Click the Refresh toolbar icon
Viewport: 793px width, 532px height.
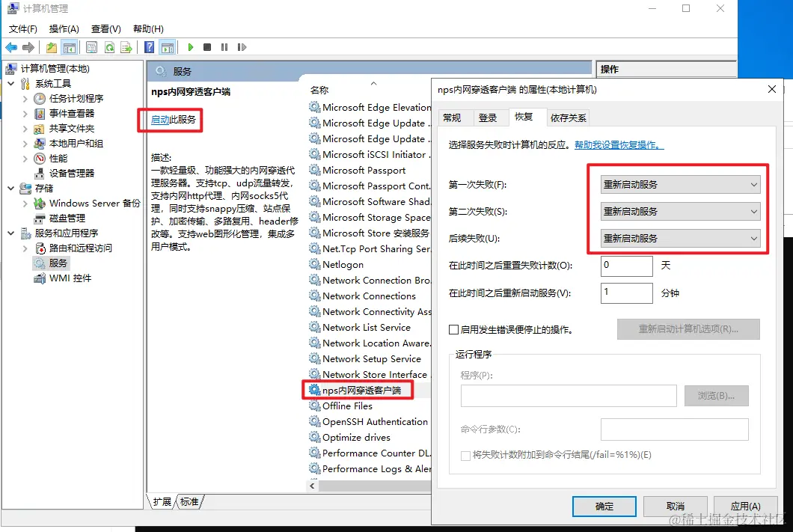pyautogui.click(x=109, y=48)
